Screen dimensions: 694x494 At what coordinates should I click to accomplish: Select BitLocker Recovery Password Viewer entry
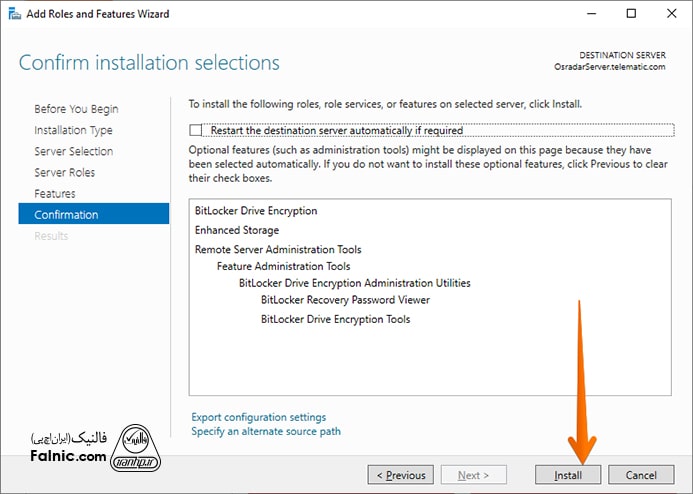point(345,300)
